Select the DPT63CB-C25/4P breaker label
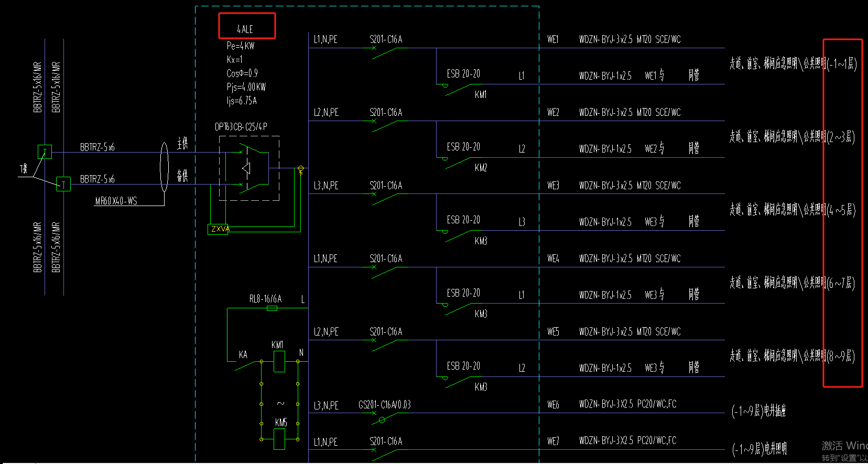The width and height of the screenshot is (868, 464). 241,127
